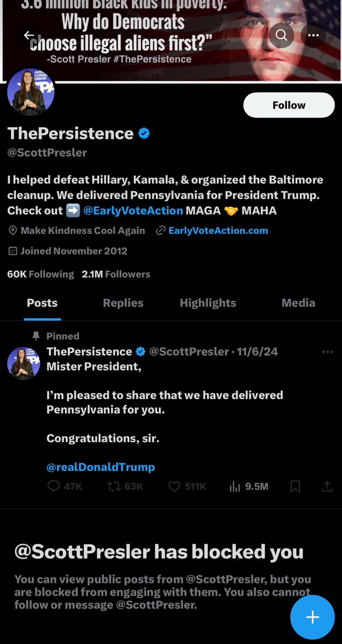View analytics icon showing 9.5M views

[235, 487]
